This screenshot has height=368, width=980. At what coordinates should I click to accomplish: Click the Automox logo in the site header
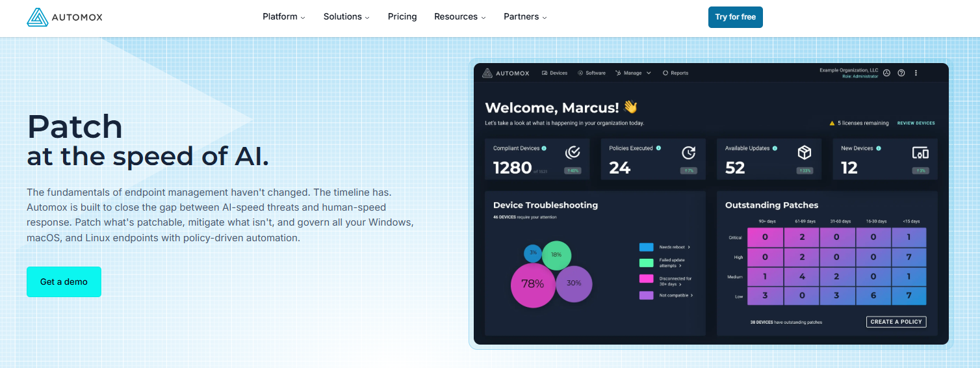coord(64,17)
